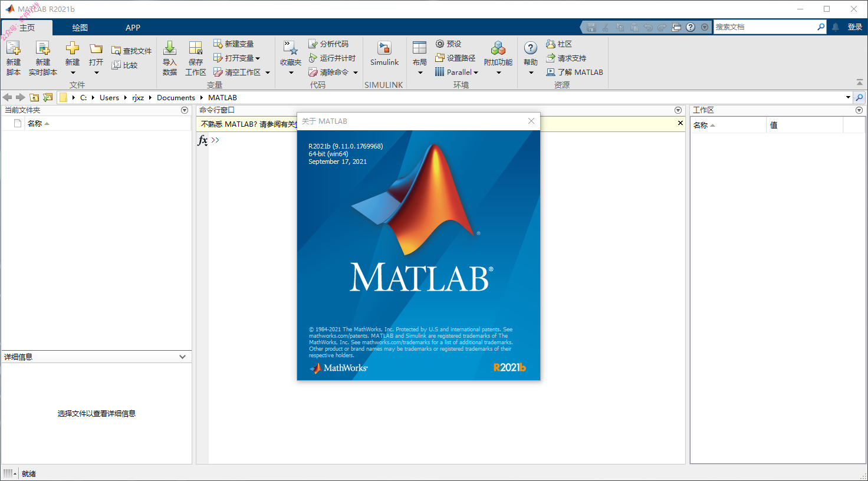Viewport: 868px width, 481px height.
Task: Expand the Clear Workspace (清空工作区) dropdown arrow
Action: 268,73
